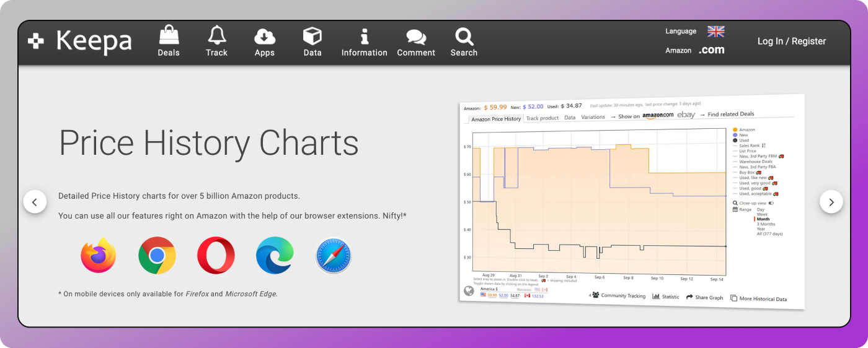Open the Information menu icon

tap(364, 36)
